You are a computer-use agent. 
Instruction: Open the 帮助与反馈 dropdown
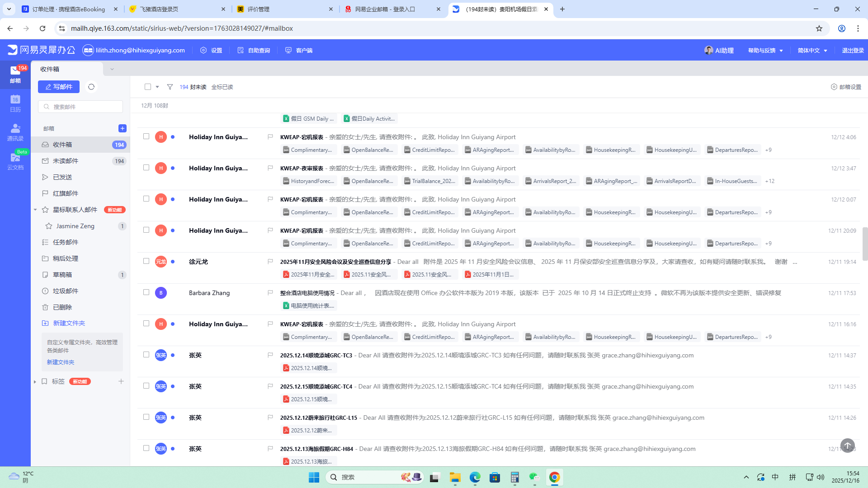[x=765, y=51]
